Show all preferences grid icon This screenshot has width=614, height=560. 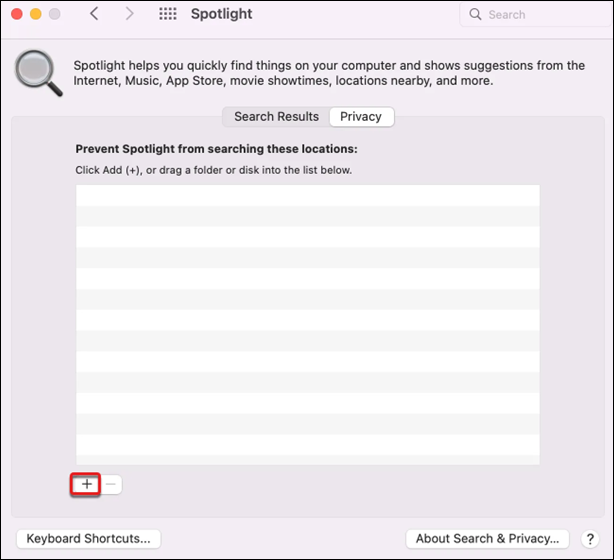pos(168,14)
